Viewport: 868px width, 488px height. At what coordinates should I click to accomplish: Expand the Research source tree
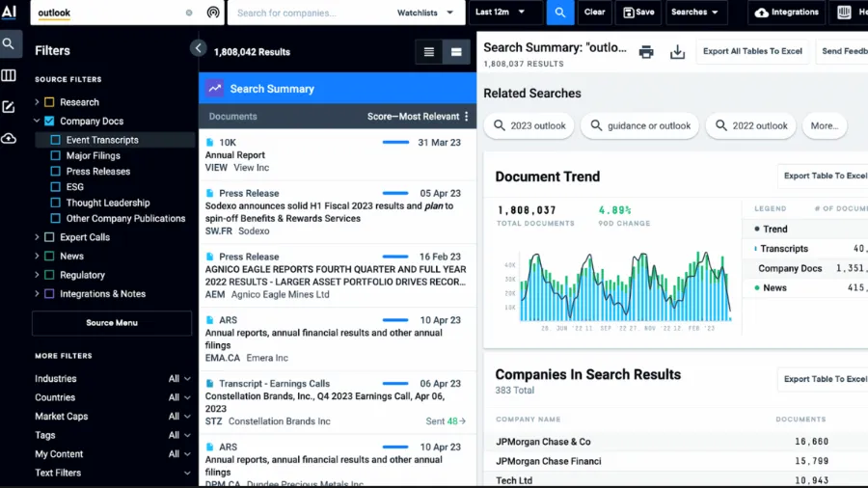37,102
